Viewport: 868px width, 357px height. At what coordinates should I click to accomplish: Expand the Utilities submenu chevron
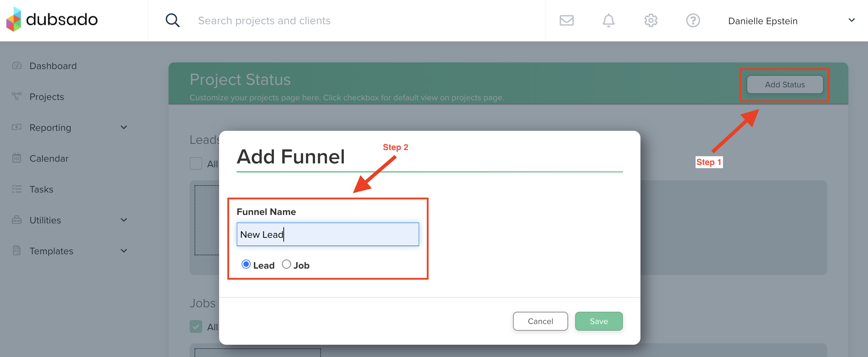[x=124, y=220]
